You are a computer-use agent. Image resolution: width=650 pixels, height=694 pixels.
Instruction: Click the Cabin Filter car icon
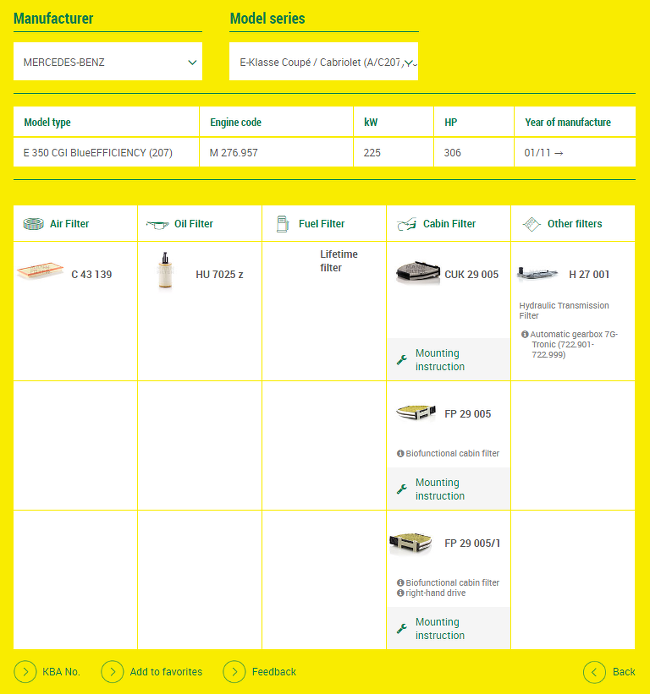coord(407,224)
